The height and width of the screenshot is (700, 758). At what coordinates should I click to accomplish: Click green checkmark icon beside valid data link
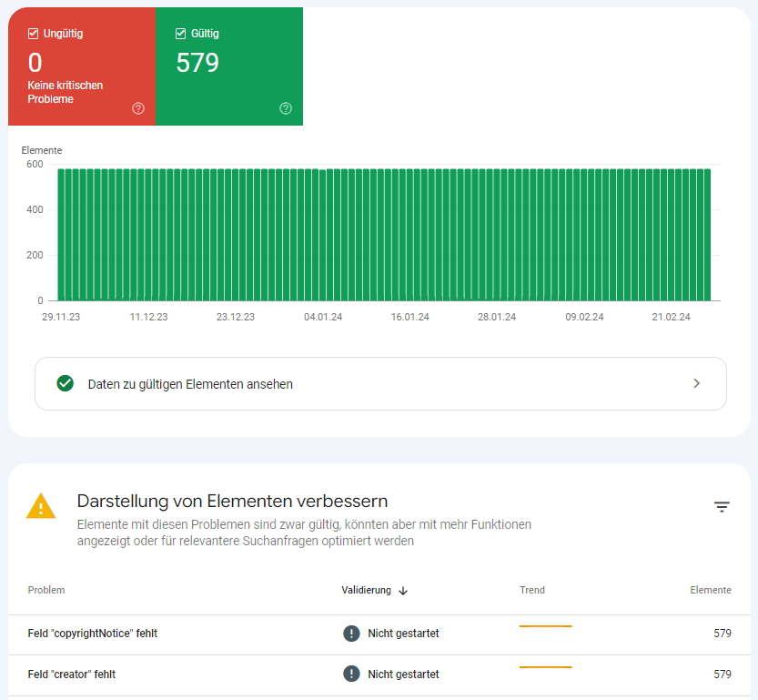(x=65, y=383)
